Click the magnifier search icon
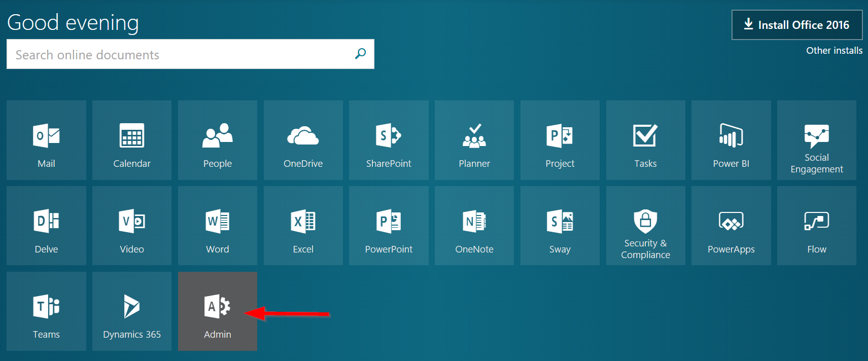The height and width of the screenshot is (361, 868). pyautogui.click(x=360, y=54)
